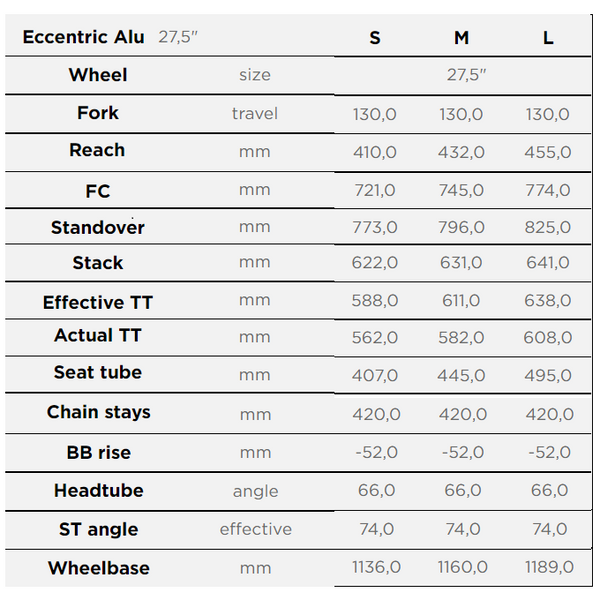Screen dimensions: 600x600
Task: Click the Wheel row label
Action: pyautogui.click(x=98, y=75)
